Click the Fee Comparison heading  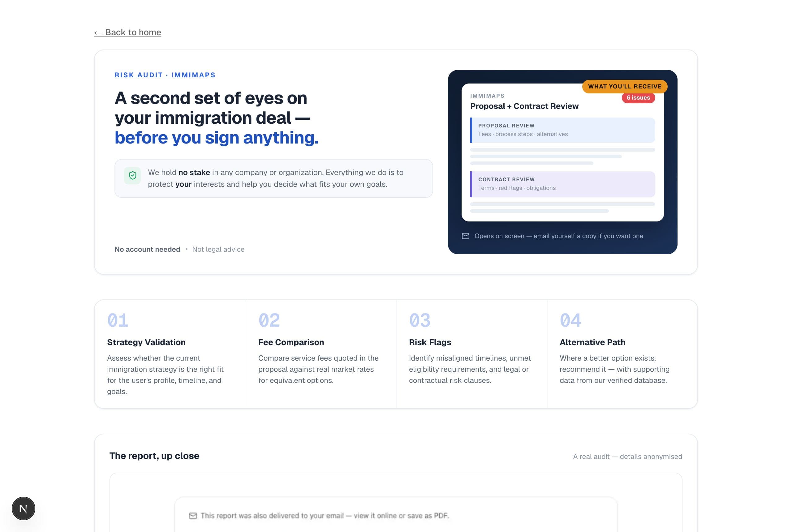[x=291, y=342]
